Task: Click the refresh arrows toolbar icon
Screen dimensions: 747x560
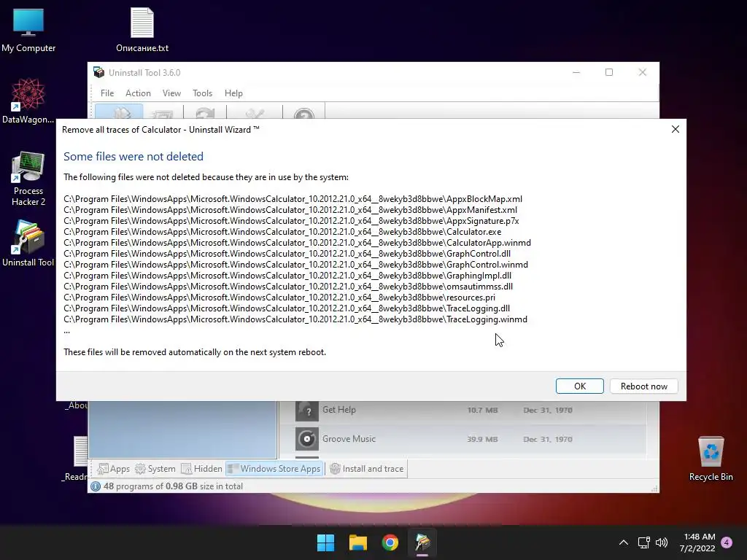Action: (x=205, y=112)
